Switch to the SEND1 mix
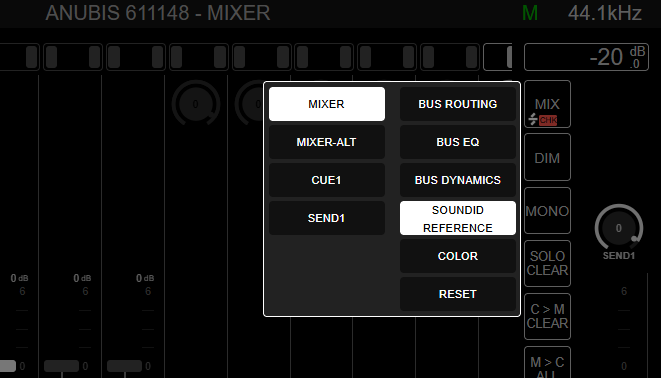 click(327, 218)
